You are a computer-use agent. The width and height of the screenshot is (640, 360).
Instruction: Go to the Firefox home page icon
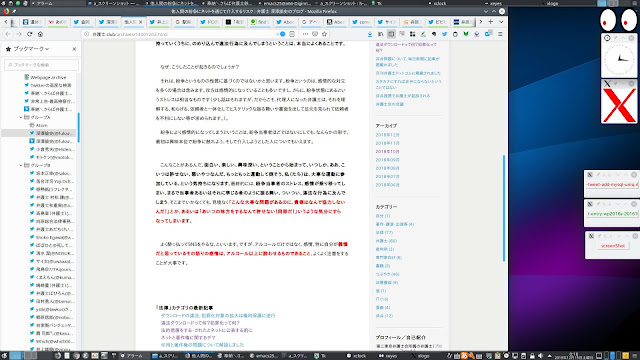(x=40, y=34)
